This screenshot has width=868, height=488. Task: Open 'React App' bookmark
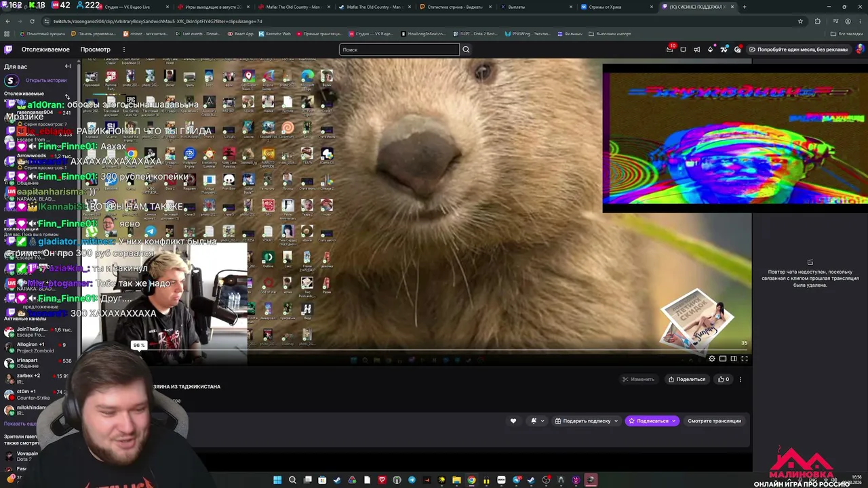coord(240,33)
